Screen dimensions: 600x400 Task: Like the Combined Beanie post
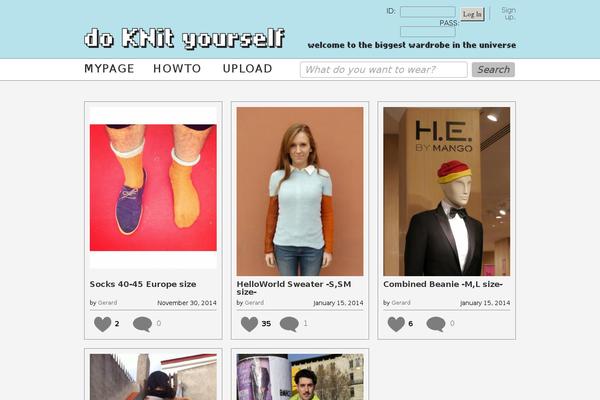tap(396, 324)
